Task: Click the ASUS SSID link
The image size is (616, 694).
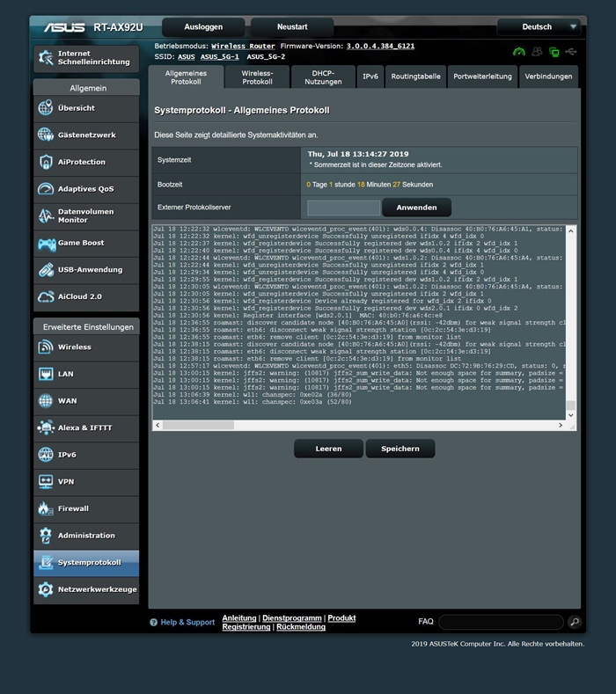Action: (x=186, y=56)
